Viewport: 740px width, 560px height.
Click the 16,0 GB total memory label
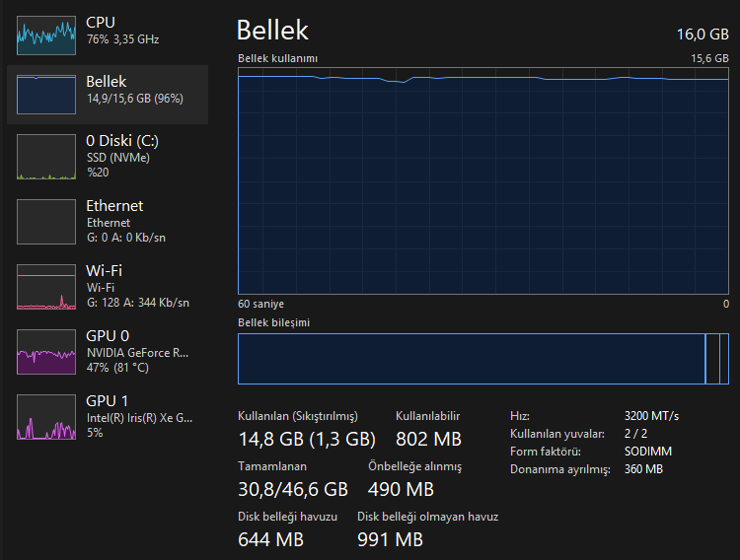(702, 34)
